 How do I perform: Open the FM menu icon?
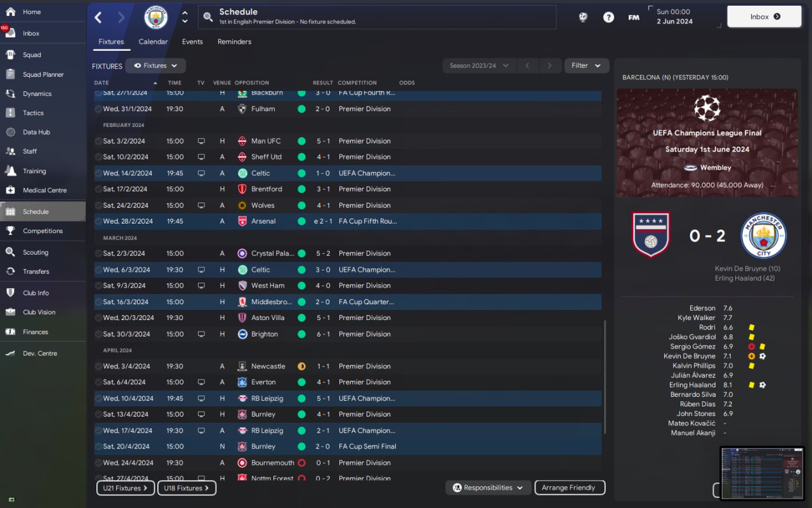pos(634,17)
